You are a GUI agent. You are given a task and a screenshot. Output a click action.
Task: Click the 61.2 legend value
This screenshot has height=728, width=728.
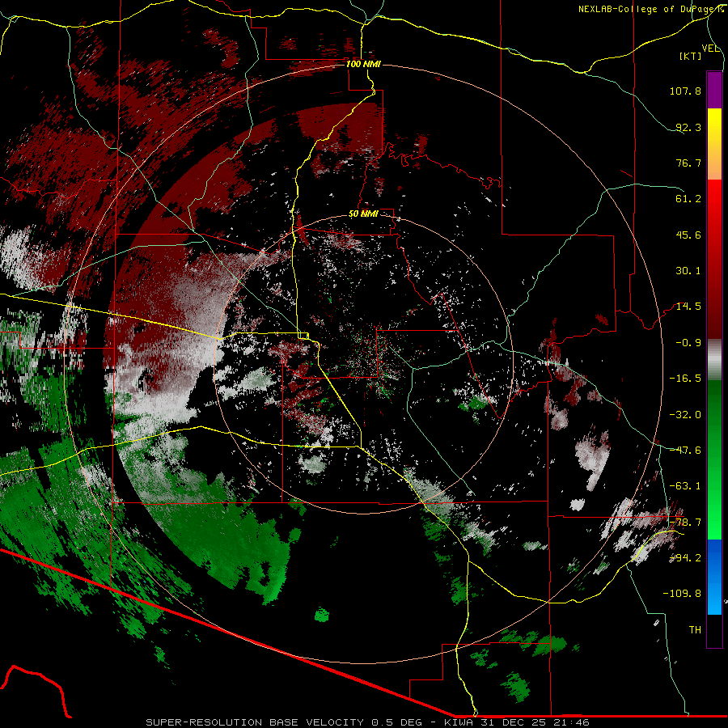[688, 199]
